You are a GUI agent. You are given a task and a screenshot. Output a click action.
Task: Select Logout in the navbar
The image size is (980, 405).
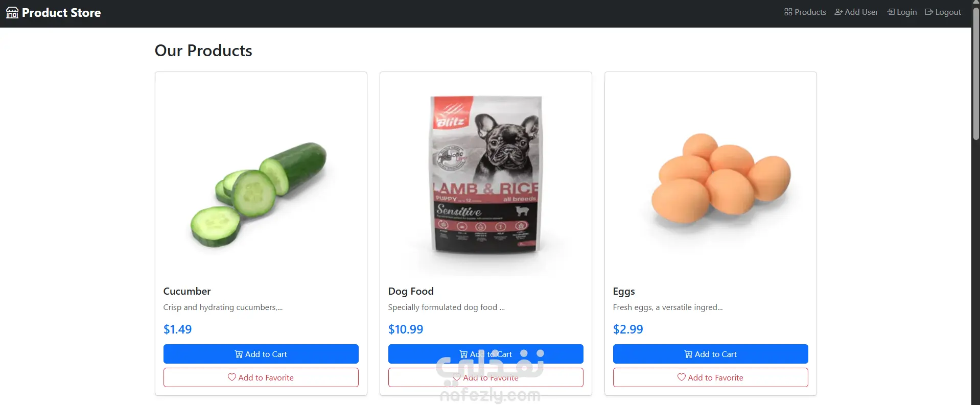(943, 12)
